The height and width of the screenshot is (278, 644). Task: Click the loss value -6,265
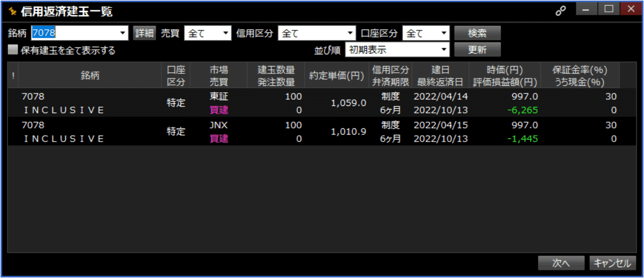coord(522,110)
